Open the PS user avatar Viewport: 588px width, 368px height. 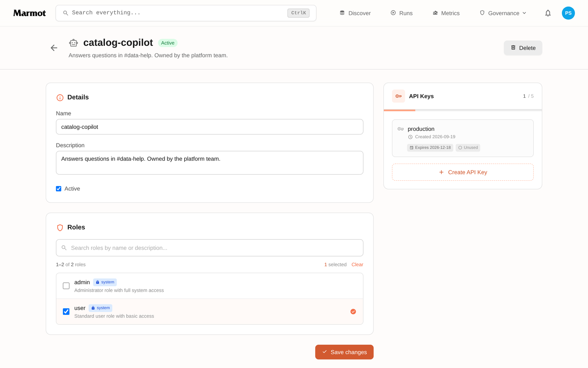point(568,13)
